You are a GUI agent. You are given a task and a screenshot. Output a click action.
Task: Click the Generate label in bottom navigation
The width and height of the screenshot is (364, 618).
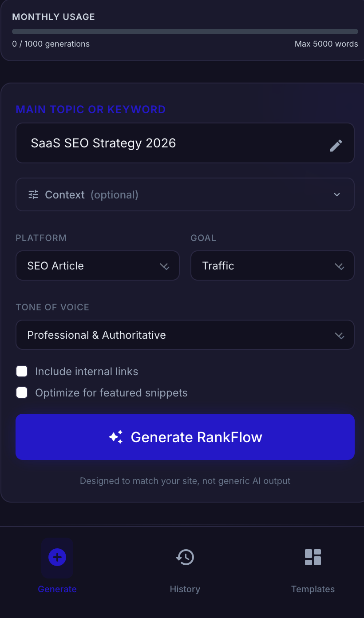(x=57, y=589)
